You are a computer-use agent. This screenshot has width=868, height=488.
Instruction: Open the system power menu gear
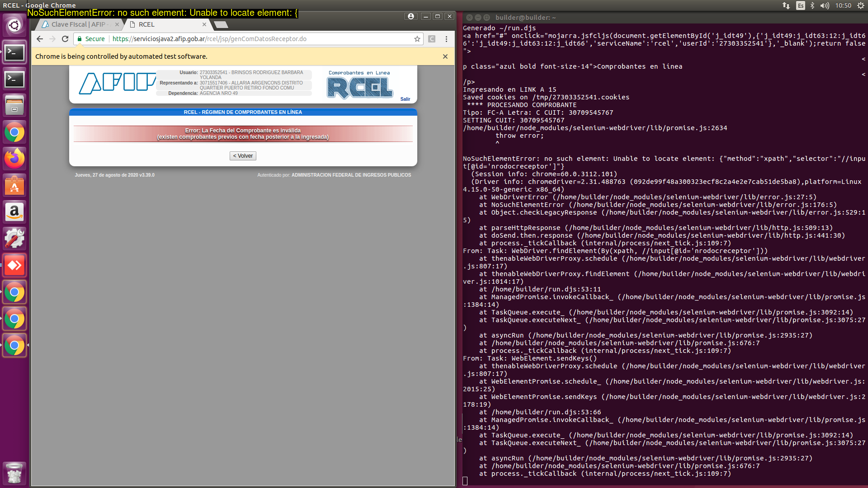click(x=861, y=5)
